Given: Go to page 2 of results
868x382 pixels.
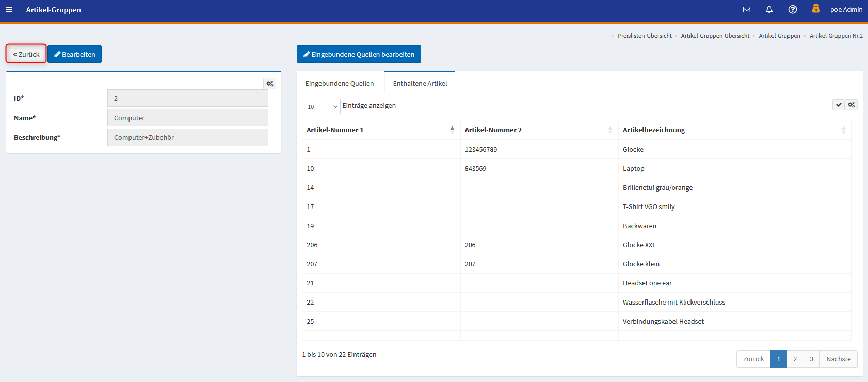Looking at the screenshot, I should coord(795,359).
